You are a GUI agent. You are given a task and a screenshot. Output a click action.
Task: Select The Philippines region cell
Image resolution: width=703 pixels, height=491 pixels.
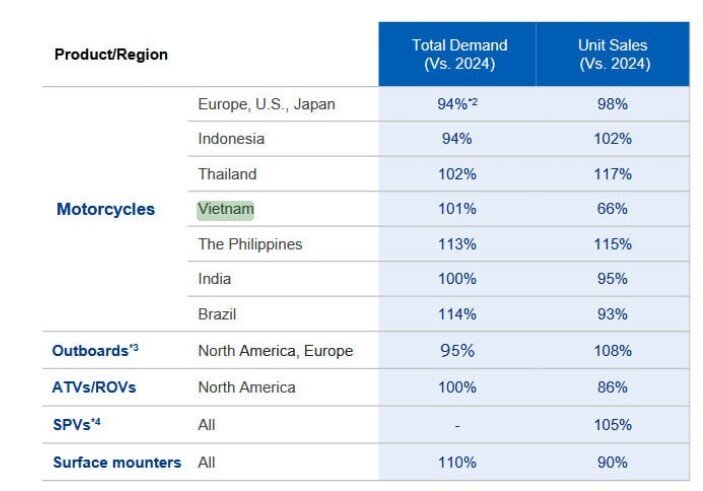(x=250, y=244)
